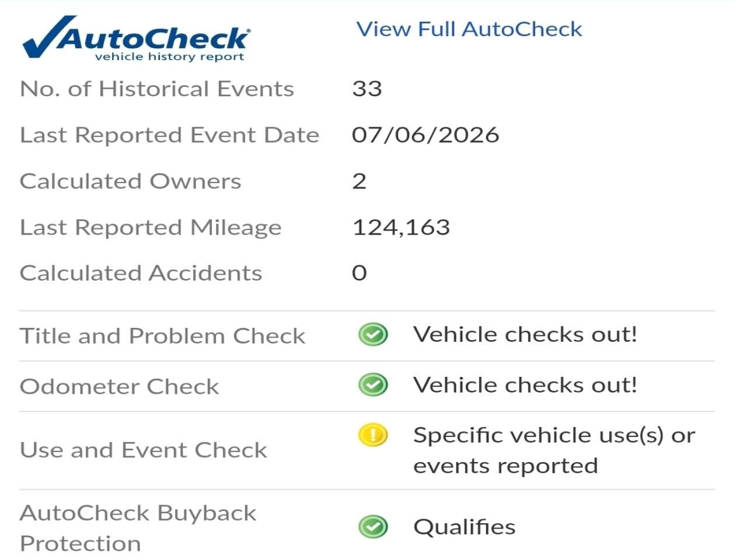The image size is (747, 560).
Task: Click the Use and Event Check label
Action: [x=144, y=450]
